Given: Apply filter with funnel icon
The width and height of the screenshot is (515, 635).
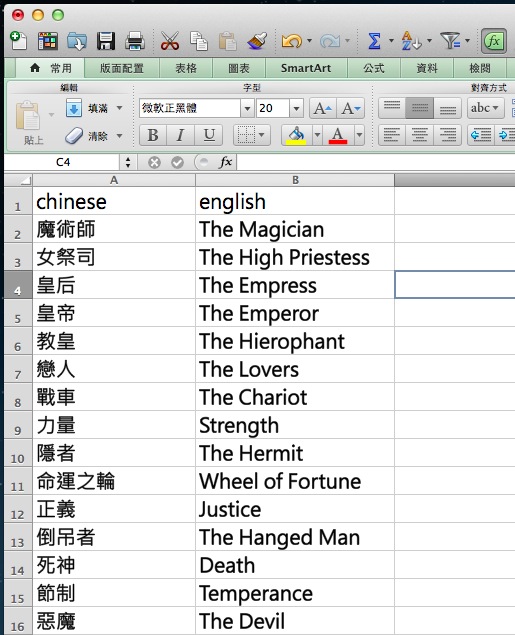Looking at the screenshot, I should click(450, 41).
